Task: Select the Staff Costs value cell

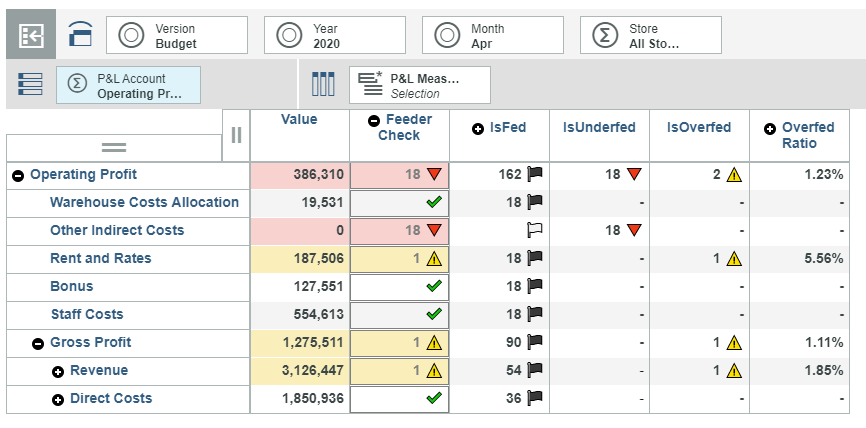Action: (x=300, y=315)
